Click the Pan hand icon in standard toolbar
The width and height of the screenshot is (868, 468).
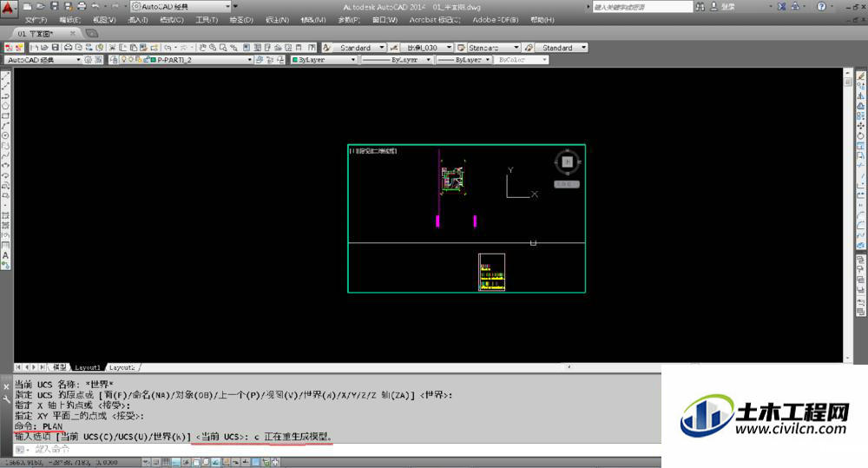click(203, 48)
